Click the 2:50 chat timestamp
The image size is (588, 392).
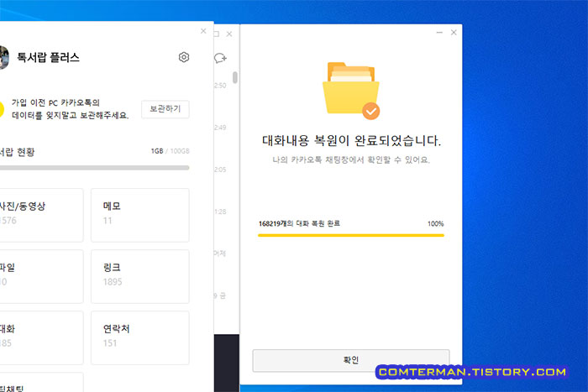[220, 86]
